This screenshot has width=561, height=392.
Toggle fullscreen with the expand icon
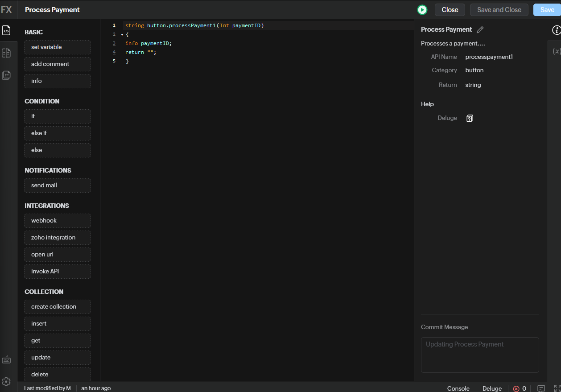pyautogui.click(x=557, y=388)
